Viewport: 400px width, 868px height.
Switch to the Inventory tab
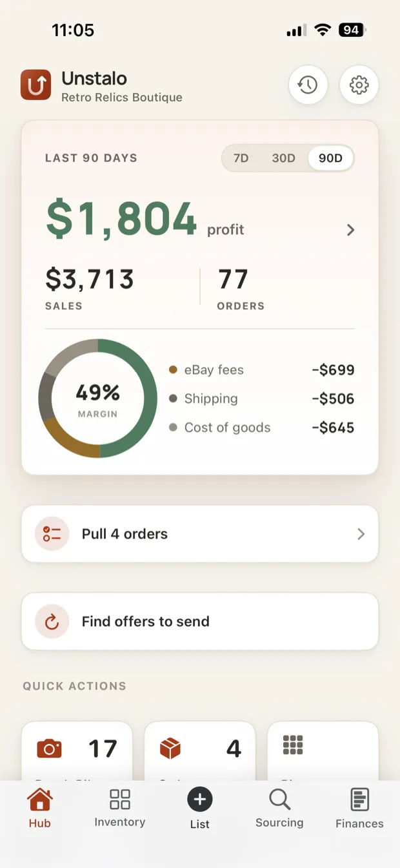pos(120,808)
